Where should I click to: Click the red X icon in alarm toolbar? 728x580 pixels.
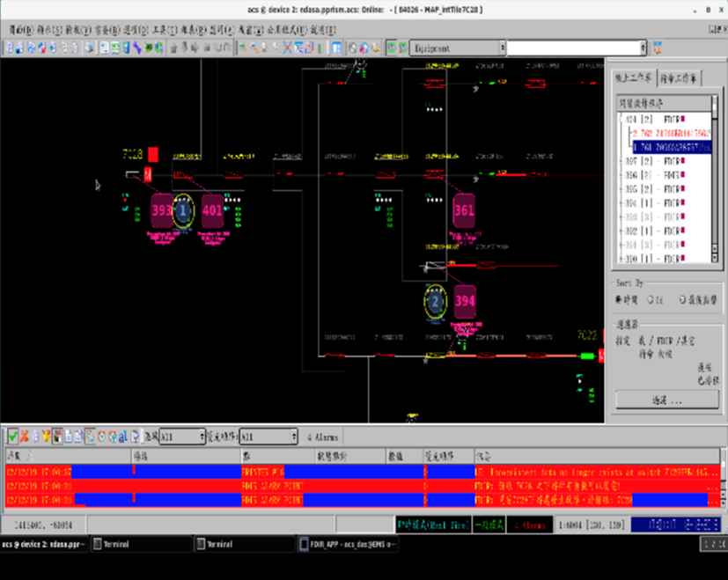(x=24, y=436)
